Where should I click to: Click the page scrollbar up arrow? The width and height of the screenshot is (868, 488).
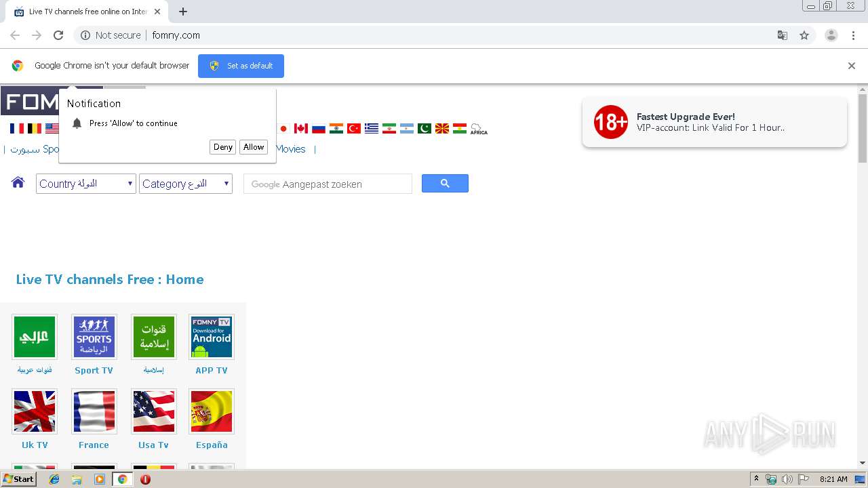tap(863, 89)
